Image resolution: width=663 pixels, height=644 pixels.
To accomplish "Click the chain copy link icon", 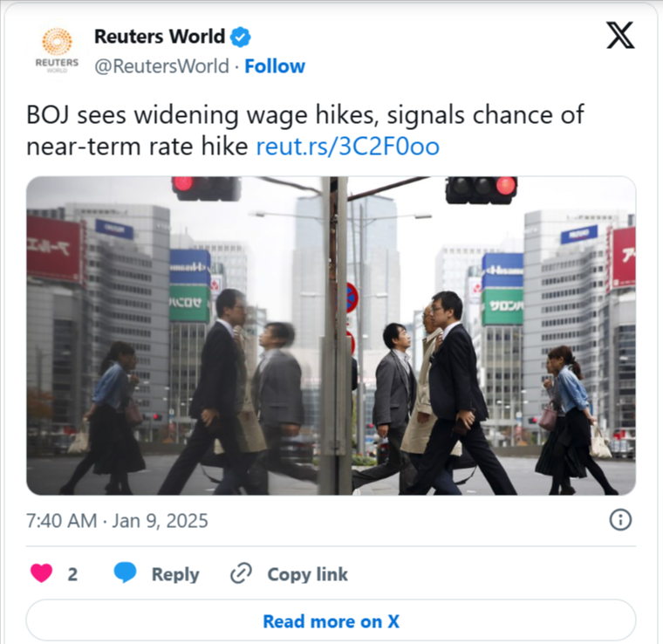I will pyautogui.click(x=241, y=573).
